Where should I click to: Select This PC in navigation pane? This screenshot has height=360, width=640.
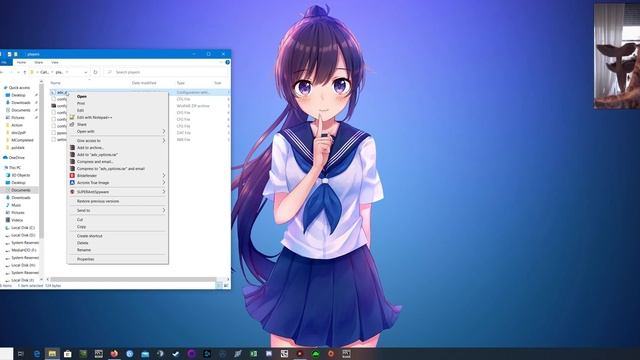click(15, 168)
